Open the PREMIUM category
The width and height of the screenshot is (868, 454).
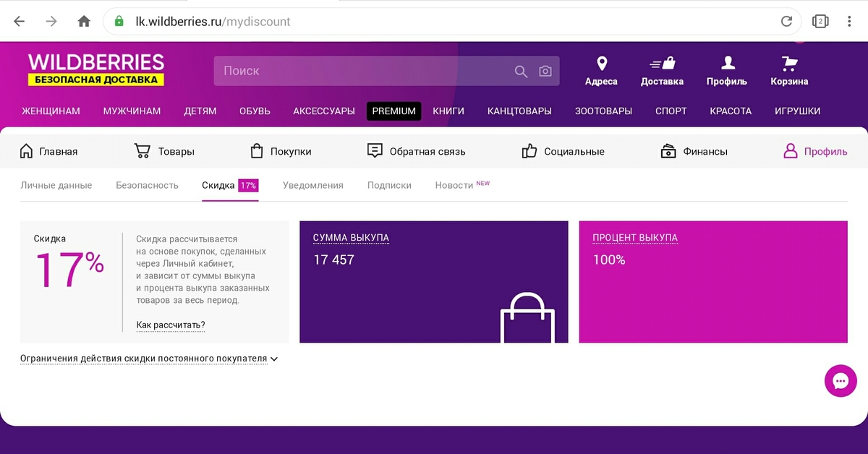pyautogui.click(x=393, y=111)
